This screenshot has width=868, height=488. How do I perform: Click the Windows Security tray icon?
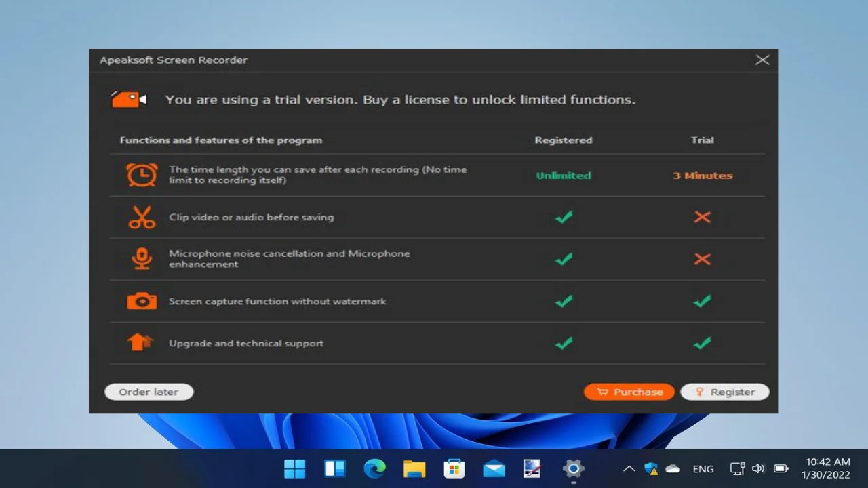coord(652,468)
